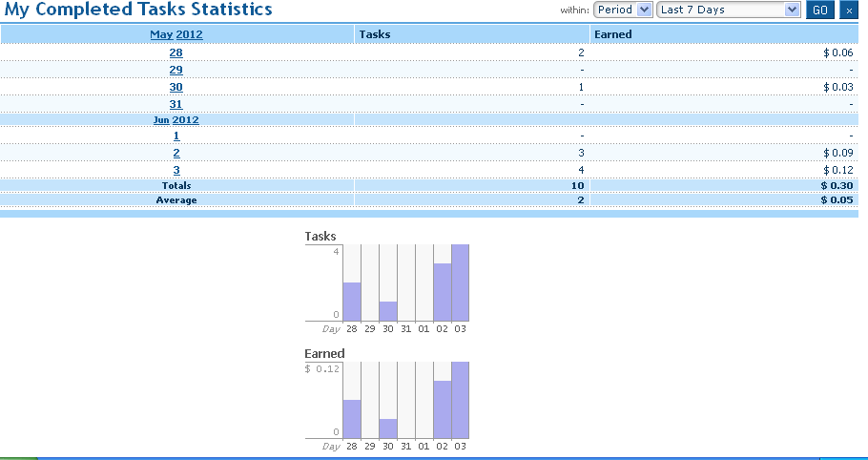Image resolution: width=868 pixels, height=460 pixels.
Task: Click the Tasks chart title
Action: (x=320, y=237)
